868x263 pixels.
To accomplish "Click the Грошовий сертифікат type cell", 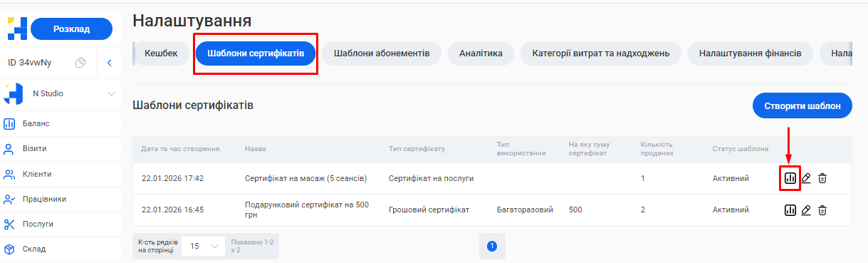I will (429, 210).
